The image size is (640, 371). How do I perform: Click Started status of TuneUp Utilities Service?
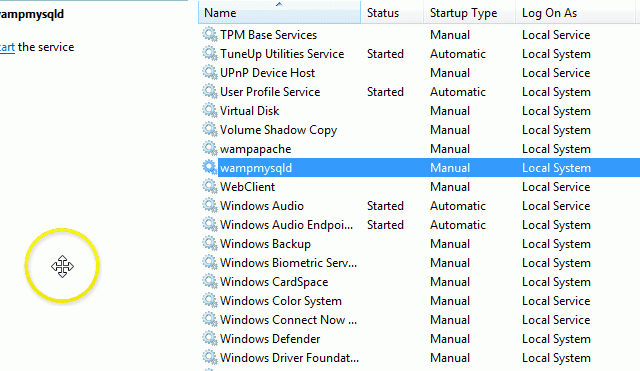[x=385, y=54]
